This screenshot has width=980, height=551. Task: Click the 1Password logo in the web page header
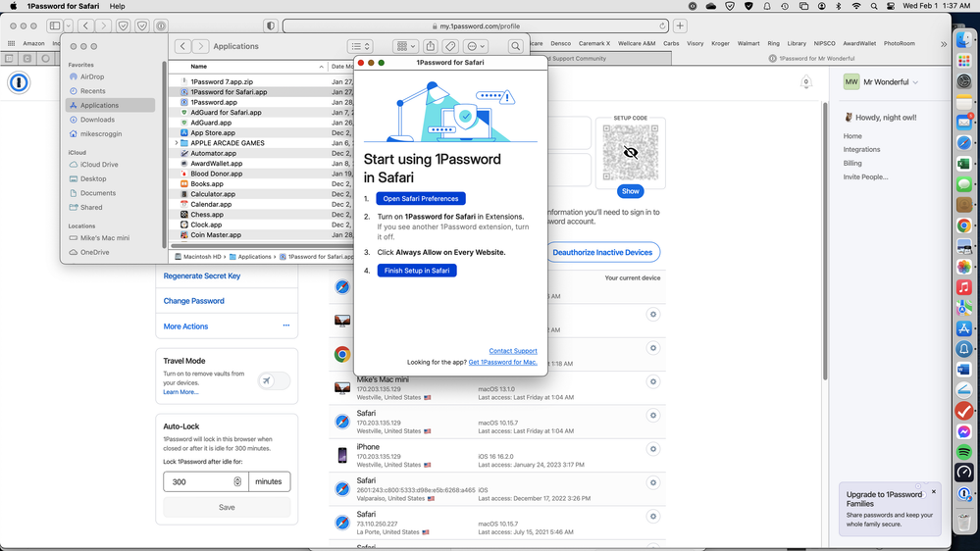(20, 83)
